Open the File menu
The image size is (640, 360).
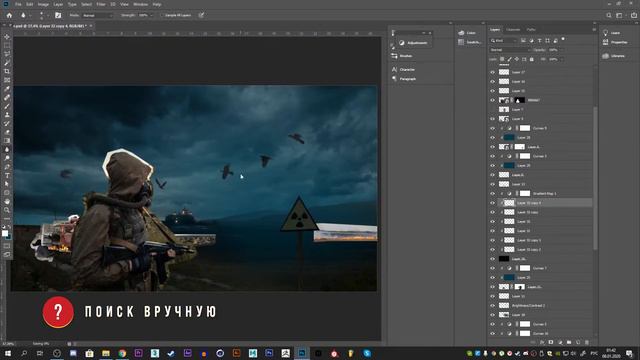pos(18,4)
